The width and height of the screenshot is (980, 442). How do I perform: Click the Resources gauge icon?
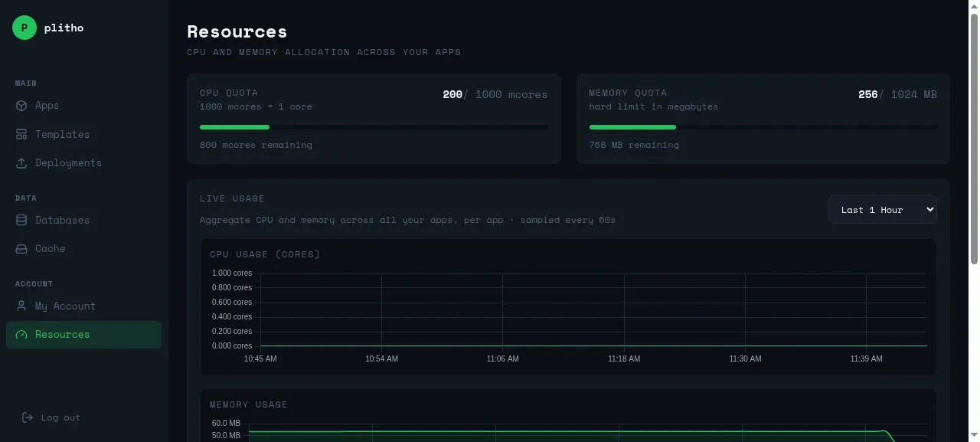(21, 335)
